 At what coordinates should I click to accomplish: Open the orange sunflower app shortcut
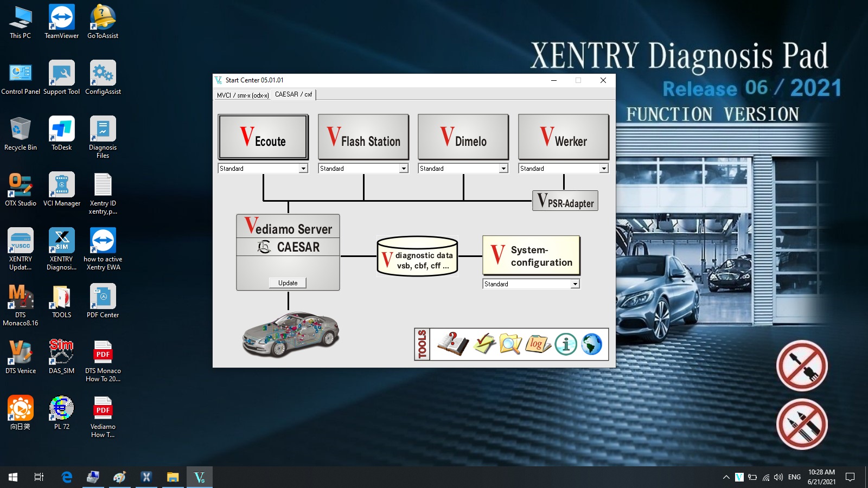[x=21, y=413]
